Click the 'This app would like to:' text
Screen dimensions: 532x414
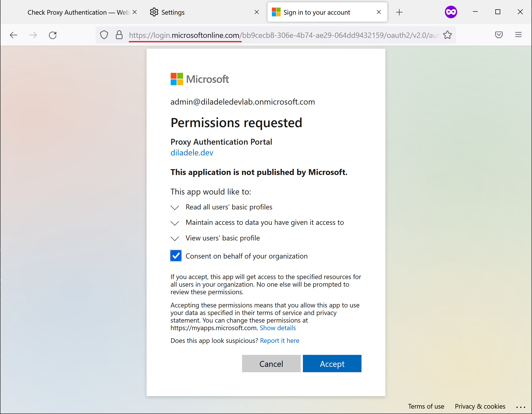coord(211,192)
